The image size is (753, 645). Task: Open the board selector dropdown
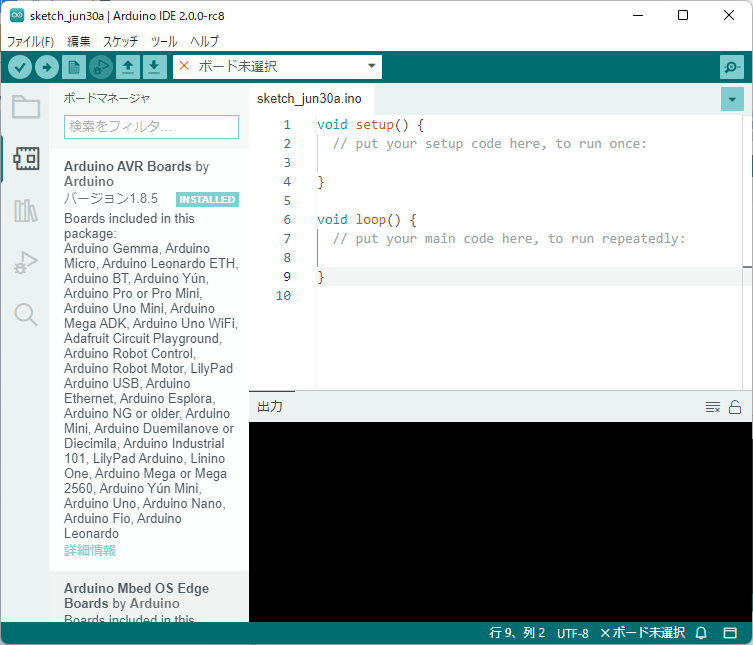click(x=277, y=67)
